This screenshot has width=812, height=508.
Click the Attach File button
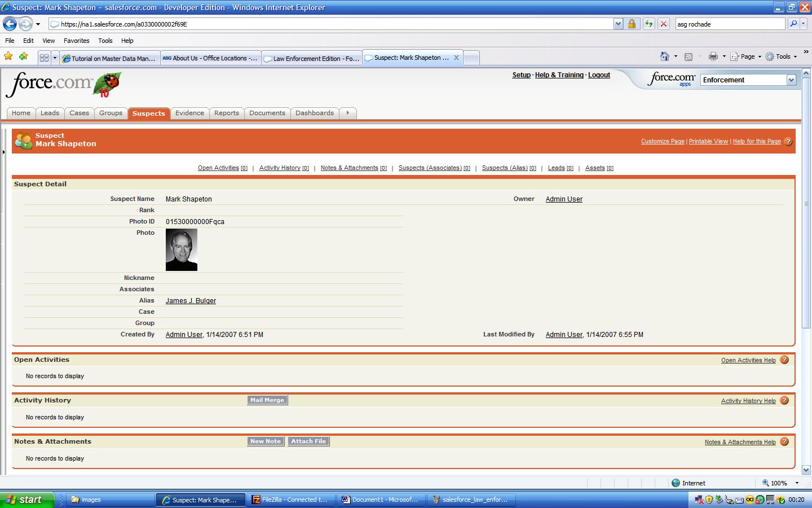pos(308,441)
